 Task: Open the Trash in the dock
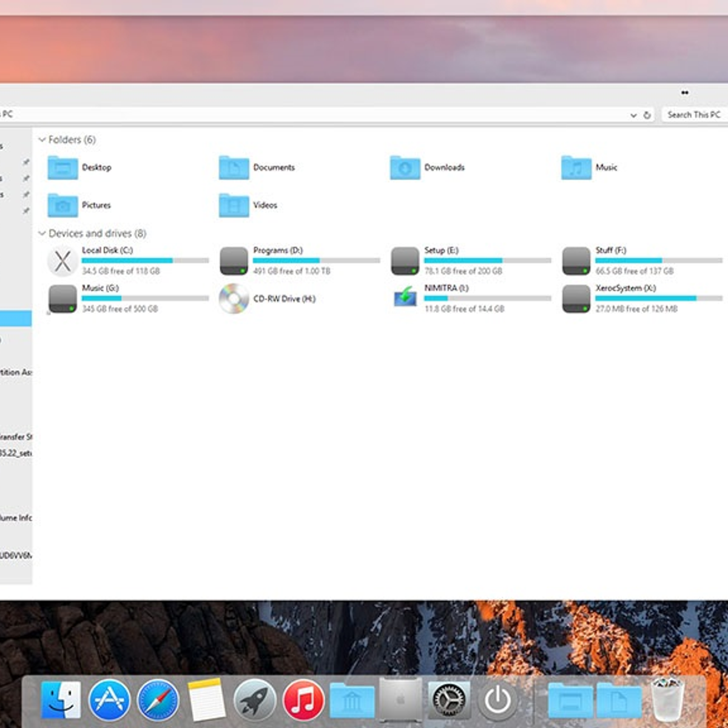pos(667,699)
